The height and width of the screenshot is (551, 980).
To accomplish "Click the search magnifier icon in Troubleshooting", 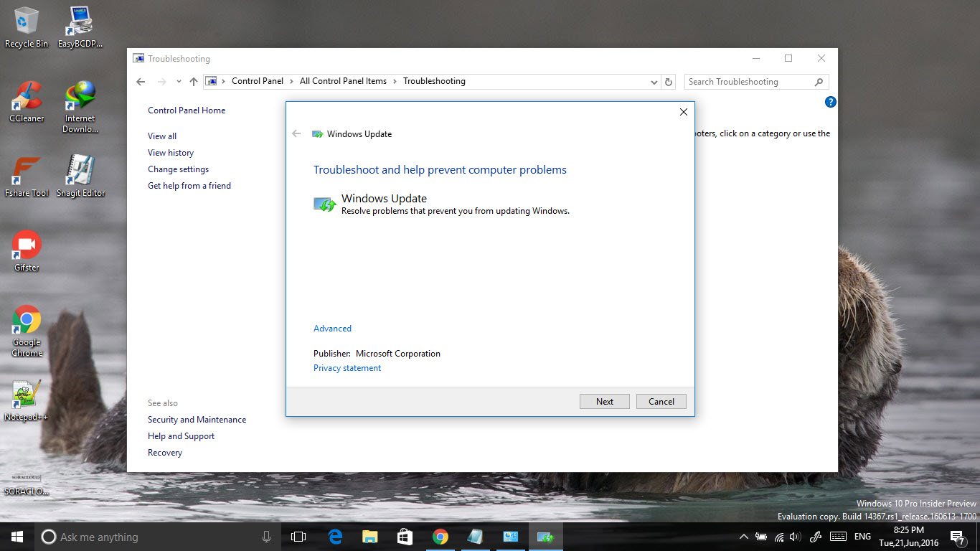I will click(819, 82).
